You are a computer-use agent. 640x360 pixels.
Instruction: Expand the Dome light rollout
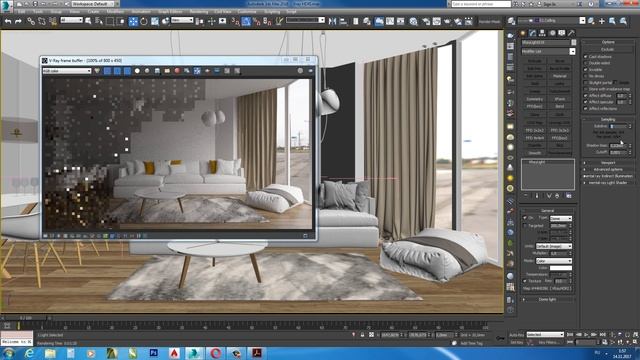click(547, 299)
